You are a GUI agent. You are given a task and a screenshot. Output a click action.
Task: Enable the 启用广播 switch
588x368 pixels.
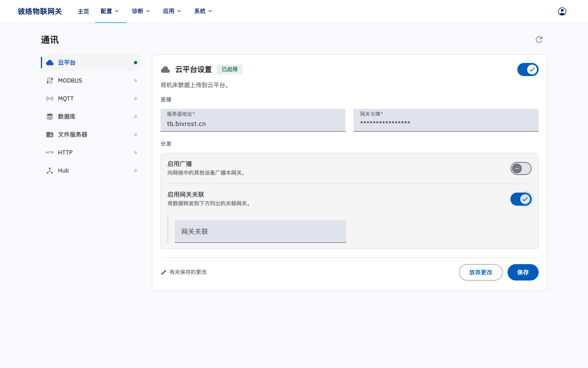(x=521, y=168)
